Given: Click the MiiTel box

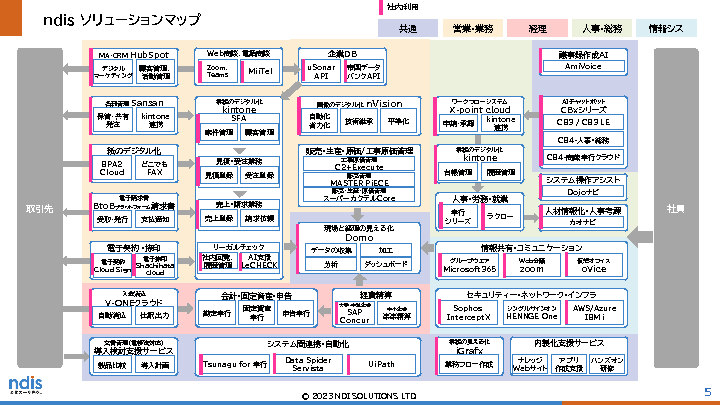Looking at the screenshot, I should point(260,73).
